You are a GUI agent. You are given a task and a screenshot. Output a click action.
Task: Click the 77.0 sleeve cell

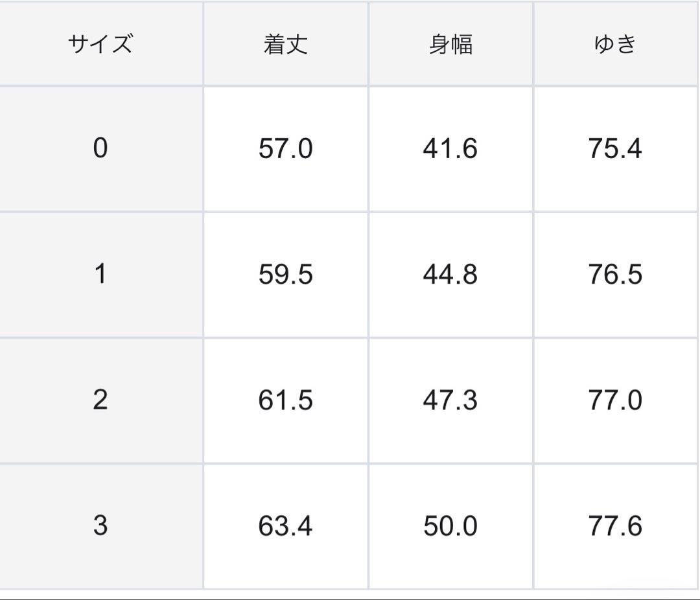pos(615,400)
